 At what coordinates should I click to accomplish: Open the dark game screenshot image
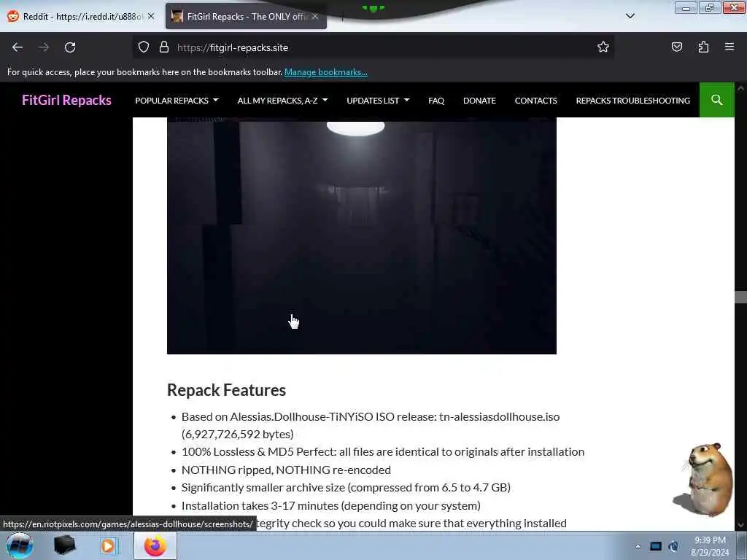(362, 236)
